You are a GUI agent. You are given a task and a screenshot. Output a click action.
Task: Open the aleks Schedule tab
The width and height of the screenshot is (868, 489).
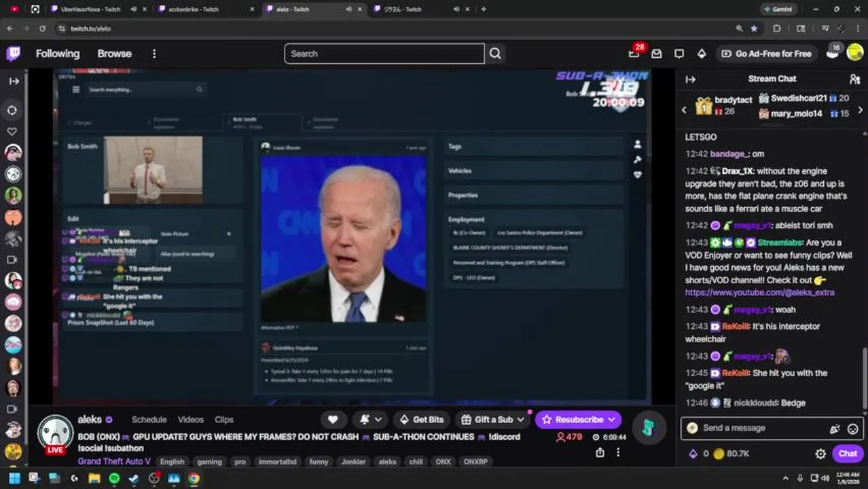coord(149,420)
